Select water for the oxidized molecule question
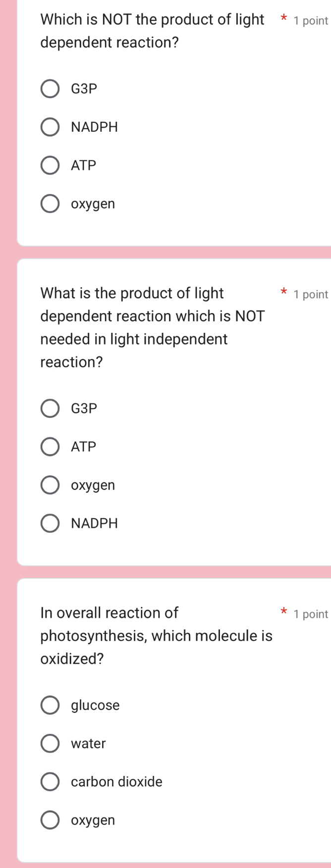 click(x=50, y=743)
